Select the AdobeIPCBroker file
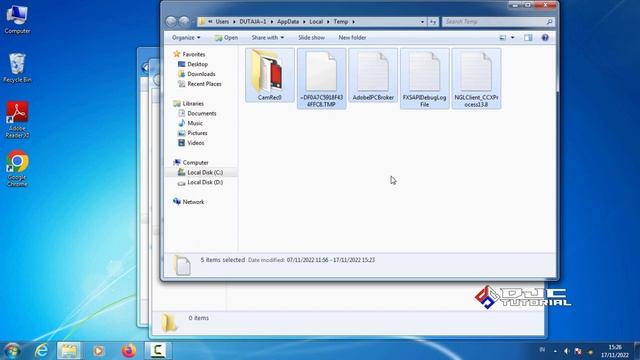This screenshot has height=360, width=640. pyautogui.click(x=373, y=75)
